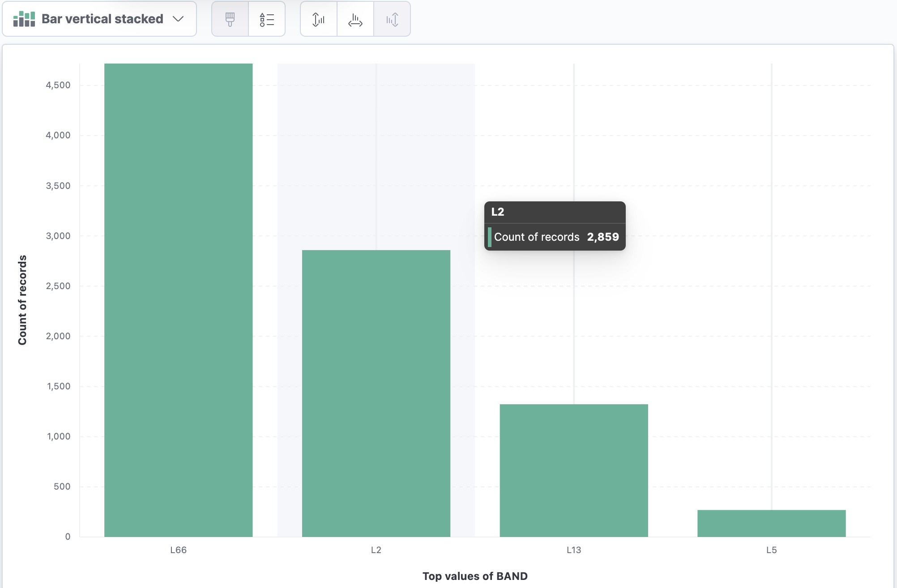The height and width of the screenshot is (588, 897).
Task: Click the stacked bar chart type icon
Action: 24,19
